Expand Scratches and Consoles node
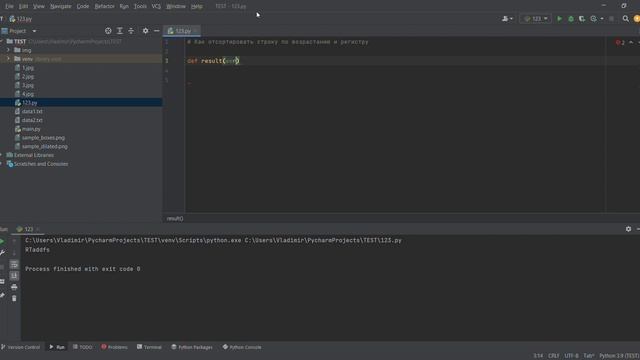 coord(2,164)
